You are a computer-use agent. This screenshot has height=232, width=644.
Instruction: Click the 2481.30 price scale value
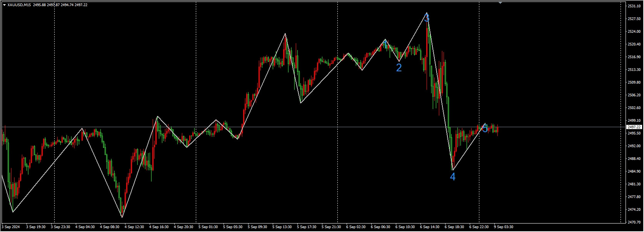(634, 184)
